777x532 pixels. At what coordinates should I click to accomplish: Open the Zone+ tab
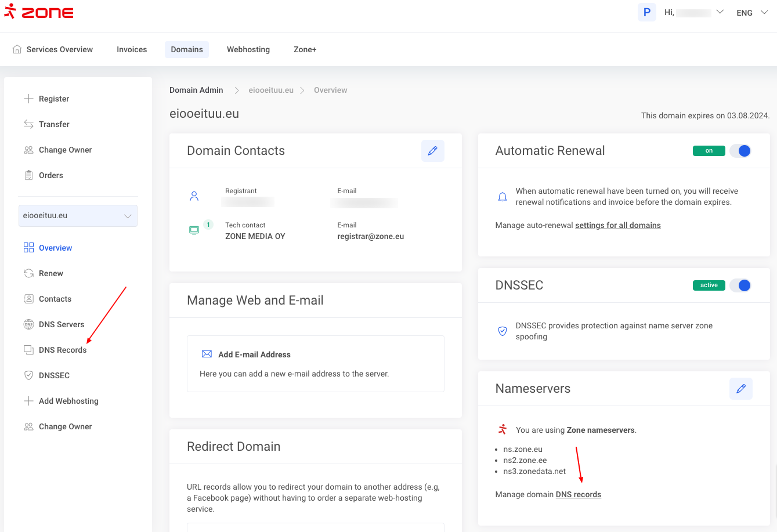click(305, 49)
